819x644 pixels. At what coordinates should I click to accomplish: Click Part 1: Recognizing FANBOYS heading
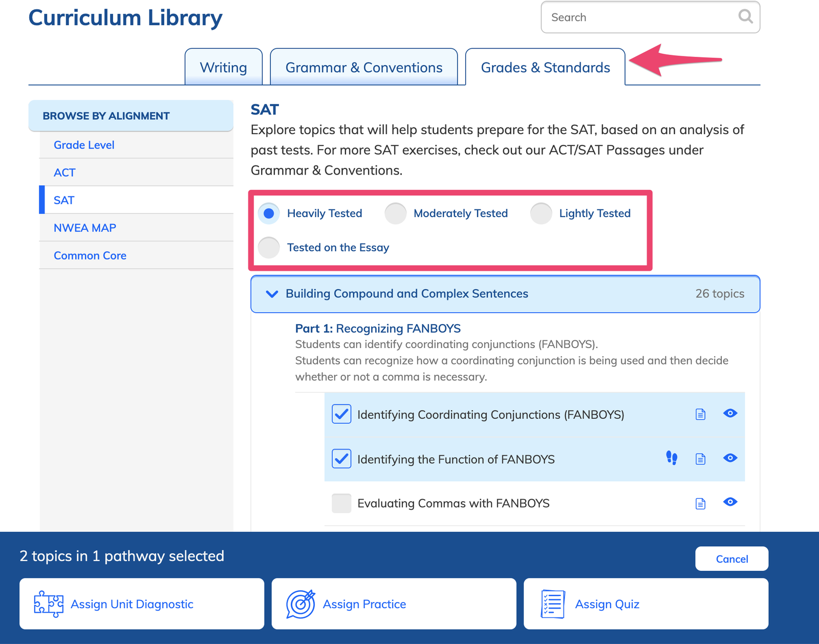(x=378, y=328)
